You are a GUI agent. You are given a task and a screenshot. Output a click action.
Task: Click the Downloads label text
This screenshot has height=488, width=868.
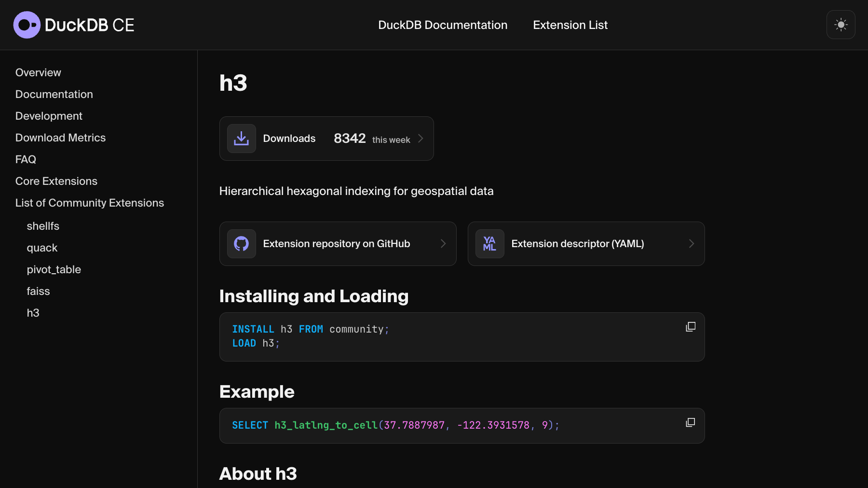click(x=289, y=139)
